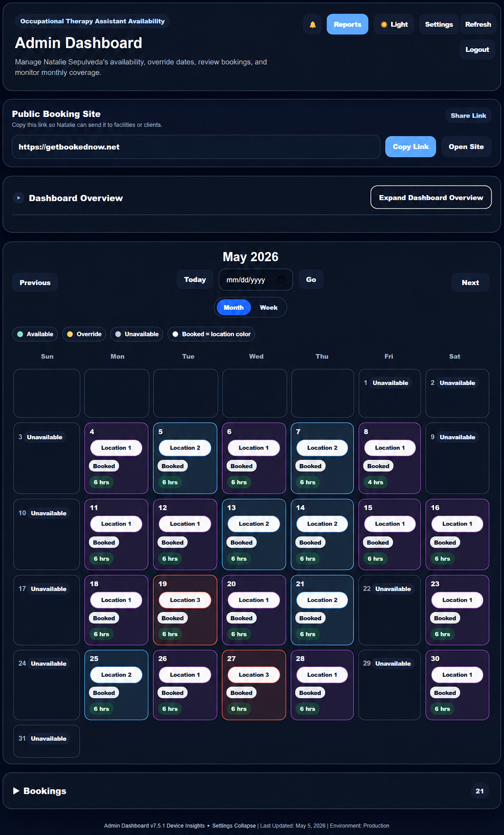
Task: Open Settings from header
Action: [439, 24]
